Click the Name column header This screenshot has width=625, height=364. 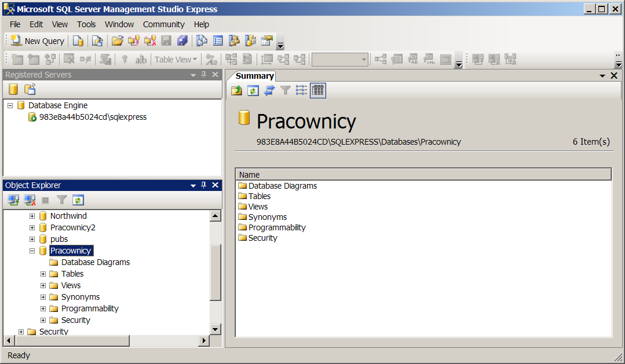pyautogui.click(x=423, y=174)
